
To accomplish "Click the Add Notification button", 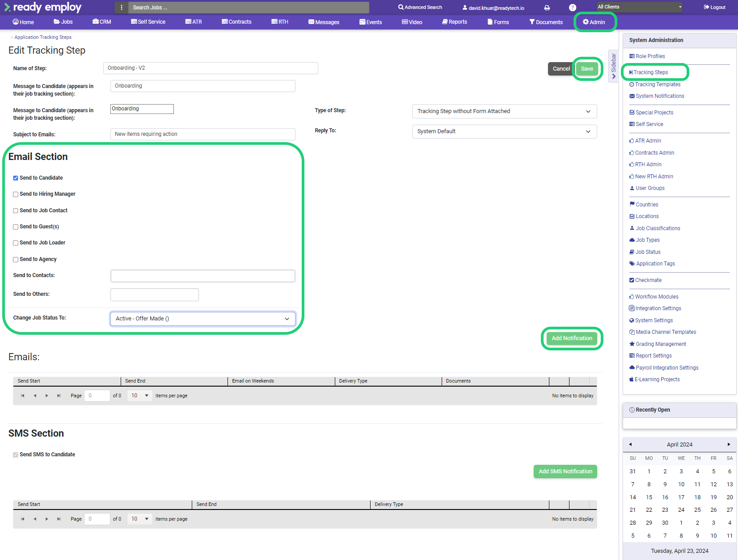I will click(572, 338).
